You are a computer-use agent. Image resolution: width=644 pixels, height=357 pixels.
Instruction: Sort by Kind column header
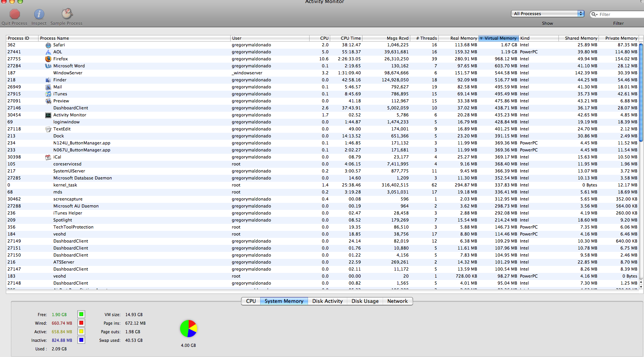(x=539, y=38)
